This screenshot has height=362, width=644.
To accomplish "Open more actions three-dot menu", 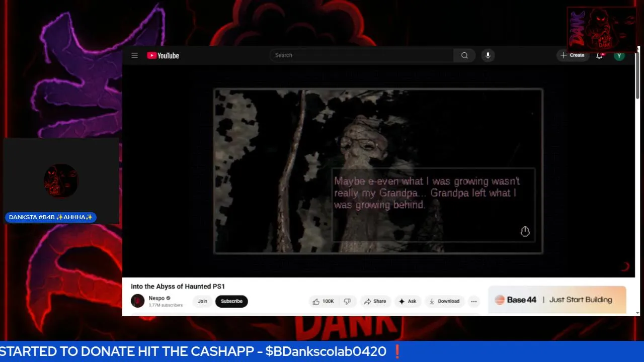I will click(x=473, y=301).
